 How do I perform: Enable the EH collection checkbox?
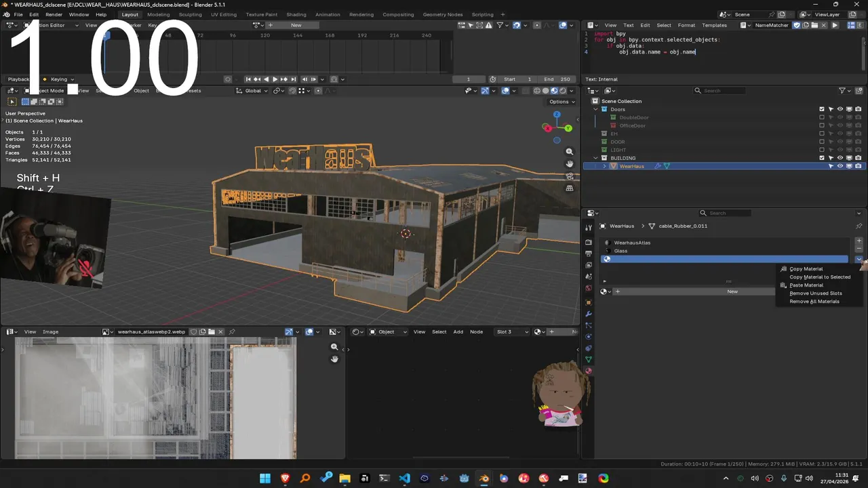(x=822, y=134)
